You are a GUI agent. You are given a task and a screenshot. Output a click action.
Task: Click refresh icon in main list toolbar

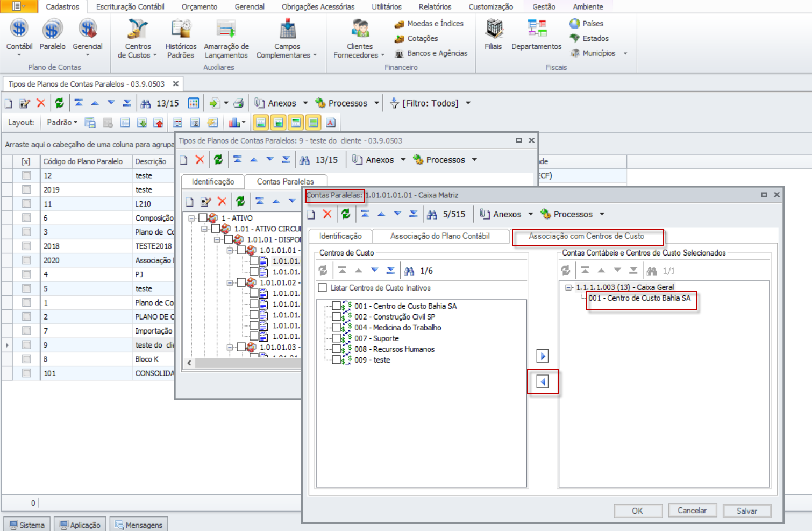[59, 103]
